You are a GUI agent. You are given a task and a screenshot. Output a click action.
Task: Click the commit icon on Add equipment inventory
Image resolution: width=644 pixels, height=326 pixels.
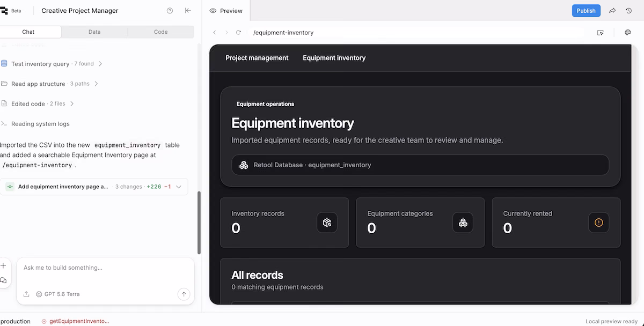10,187
